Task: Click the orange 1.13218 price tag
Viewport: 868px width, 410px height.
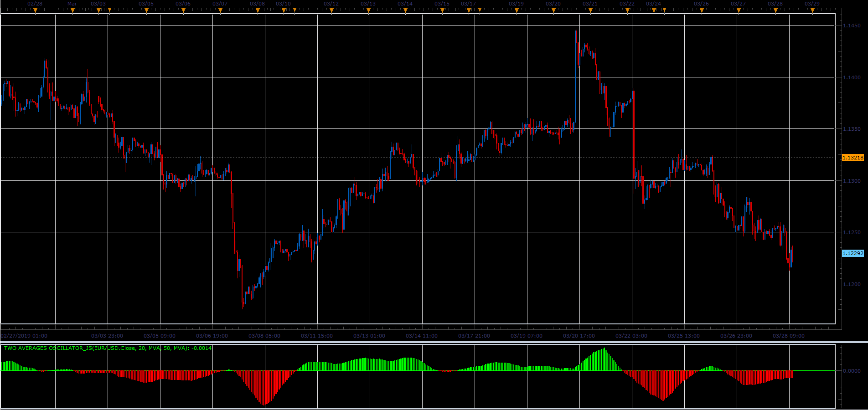Action: (x=852, y=158)
